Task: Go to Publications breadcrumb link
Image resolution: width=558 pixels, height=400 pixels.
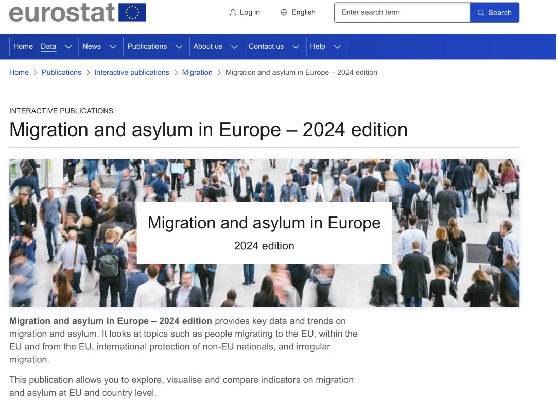Action: point(61,73)
